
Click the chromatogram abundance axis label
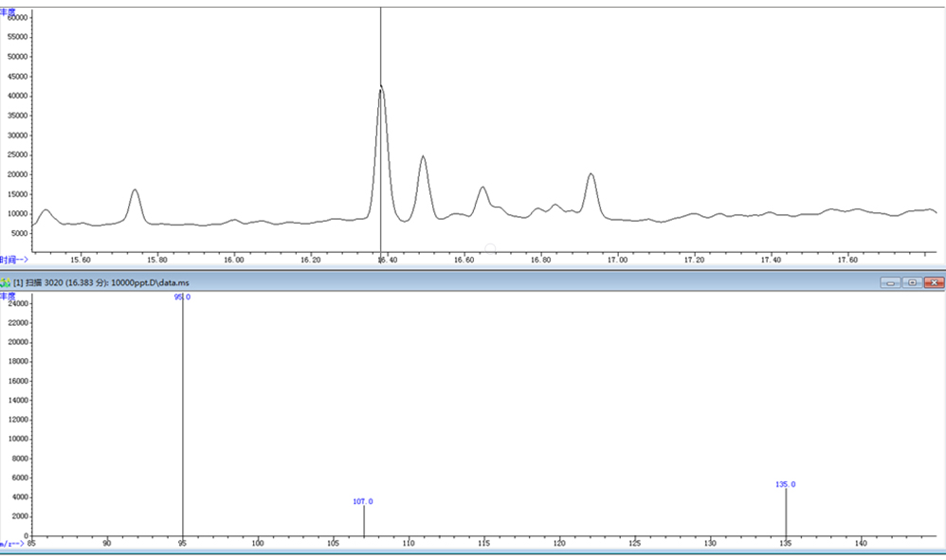click(x=9, y=9)
